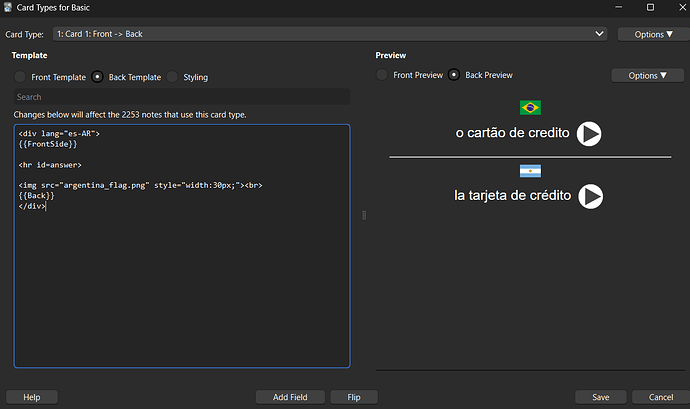Image resolution: width=690 pixels, height=409 pixels.
Task: Click the Anki icon in title bar
Action: [9, 8]
